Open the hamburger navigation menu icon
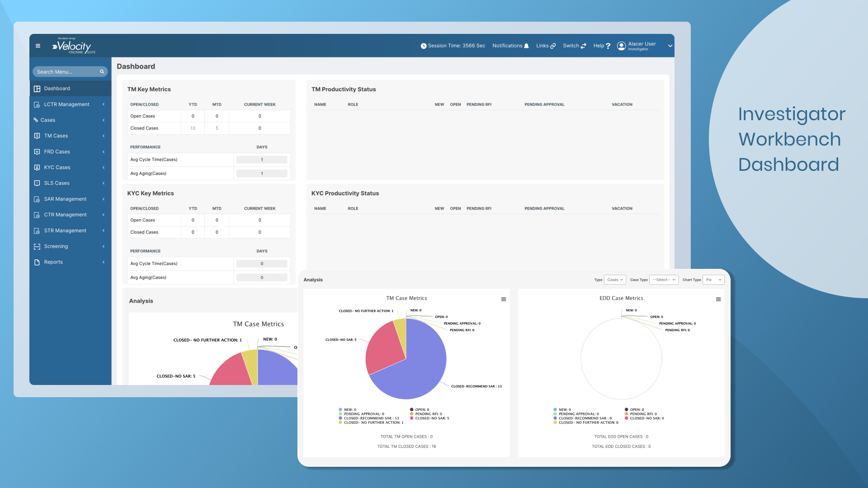The height and width of the screenshot is (488, 868). coord(38,46)
